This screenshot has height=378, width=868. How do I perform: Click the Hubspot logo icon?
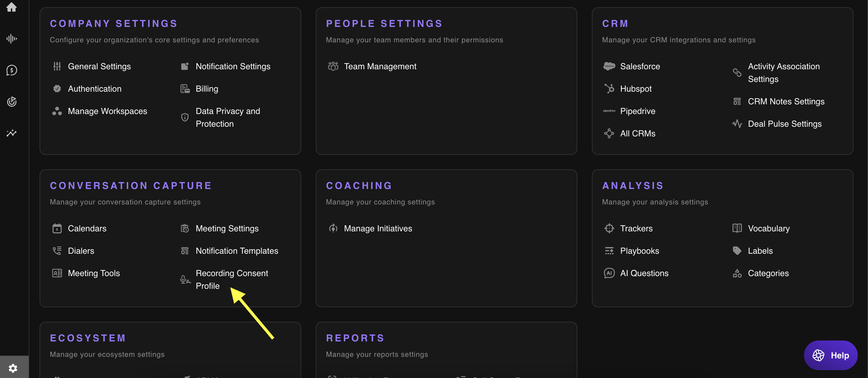point(609,89)
